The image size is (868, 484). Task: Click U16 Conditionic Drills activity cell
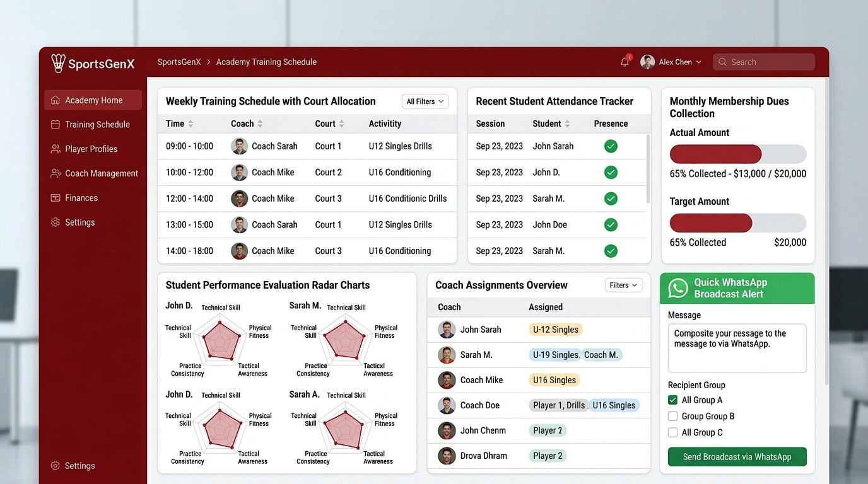408,199
